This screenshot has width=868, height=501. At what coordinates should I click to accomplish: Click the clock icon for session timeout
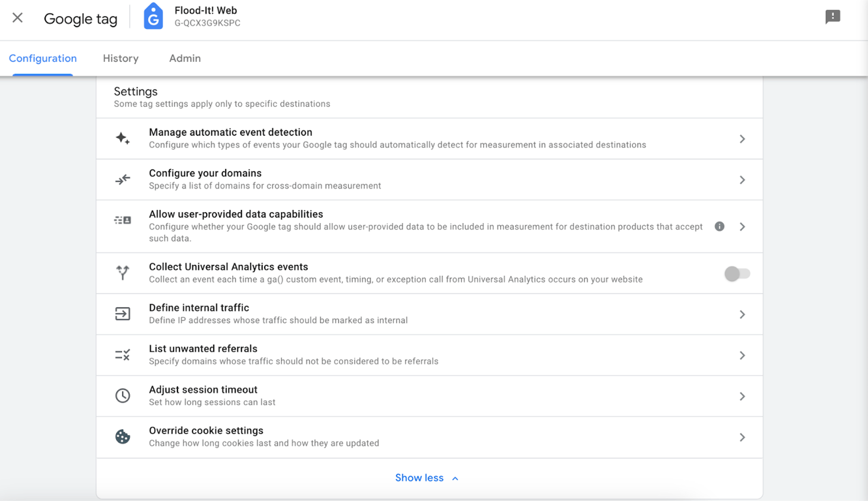[x=123, y=396]
